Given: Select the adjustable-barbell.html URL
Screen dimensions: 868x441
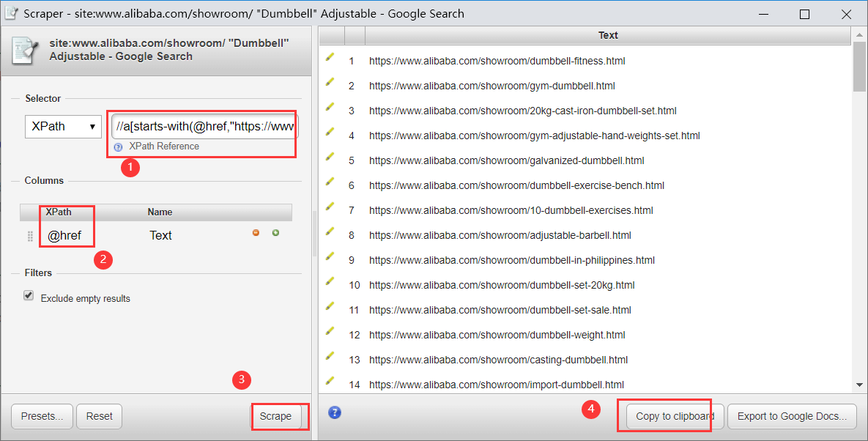Looking at the screenshot, I should (500, 235).
